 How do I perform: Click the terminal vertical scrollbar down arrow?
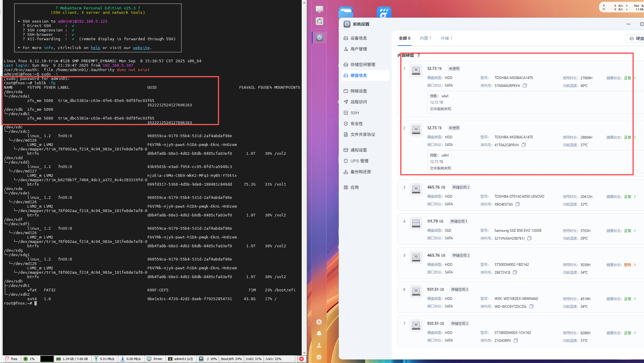[x=304, y=353]
